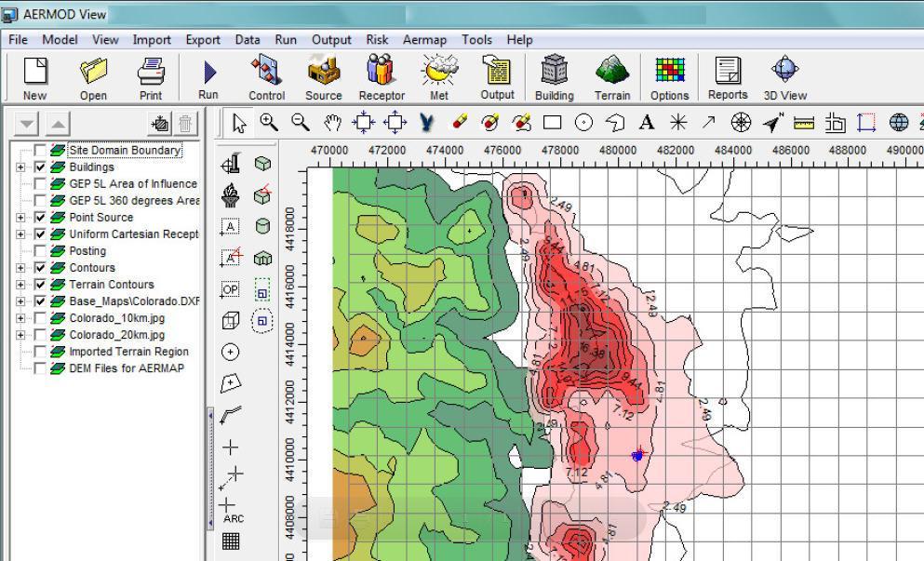Select the rectangle annotation tool
The image size is (924, 561).
[x=552, y=123]
